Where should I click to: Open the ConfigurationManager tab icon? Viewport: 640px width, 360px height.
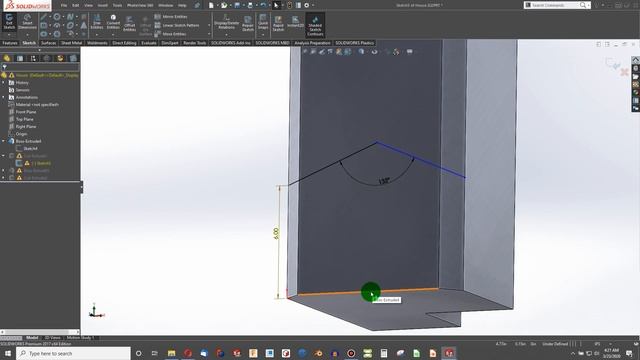pos(33,58)
